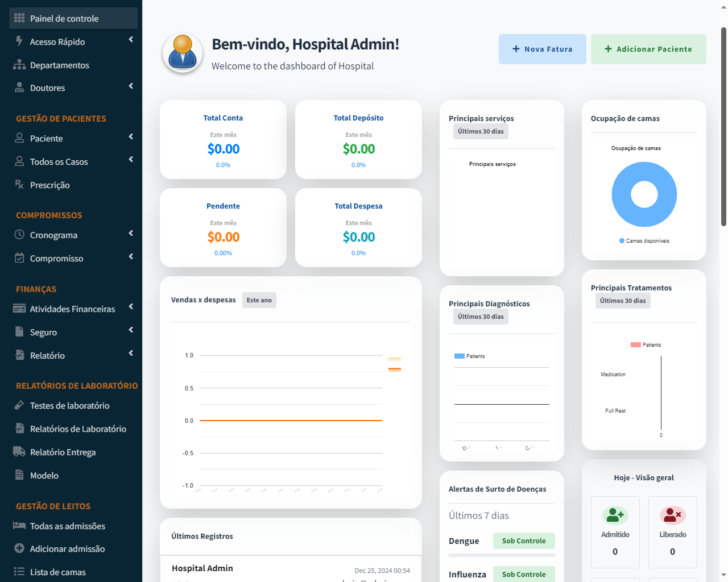This screenshot has width=728, height=582.
Task: Toggle Camas disponíveis legend item
Action: point(644,241)
